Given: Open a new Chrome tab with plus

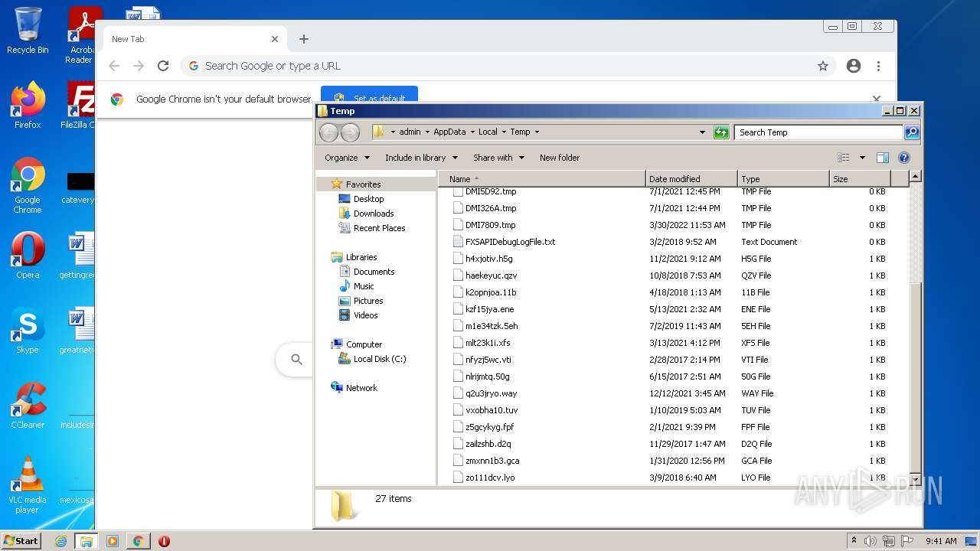Looking at the screenshot, I should click(304, 39).
